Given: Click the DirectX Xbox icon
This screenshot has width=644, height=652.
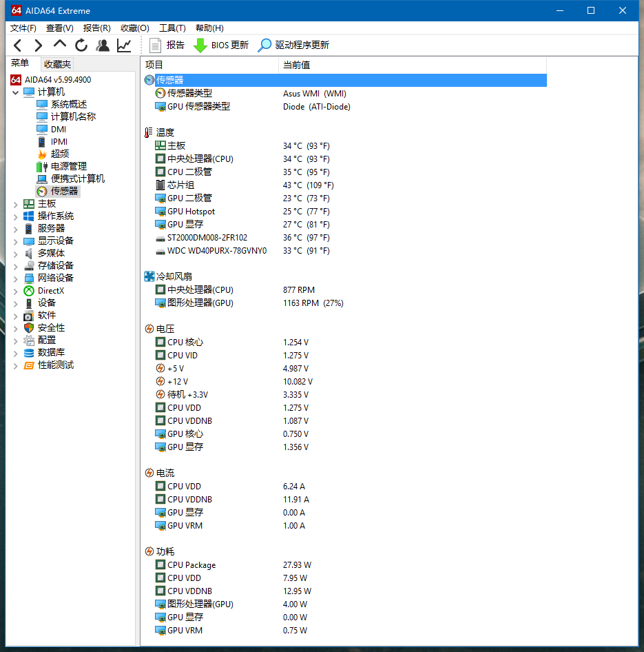Looking at the screenshot, I should (x=29, y=291).
